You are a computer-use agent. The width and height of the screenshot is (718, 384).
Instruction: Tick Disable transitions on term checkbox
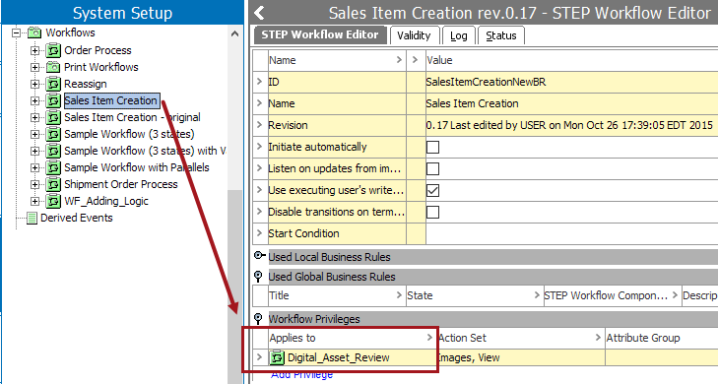tap(432, 212)
